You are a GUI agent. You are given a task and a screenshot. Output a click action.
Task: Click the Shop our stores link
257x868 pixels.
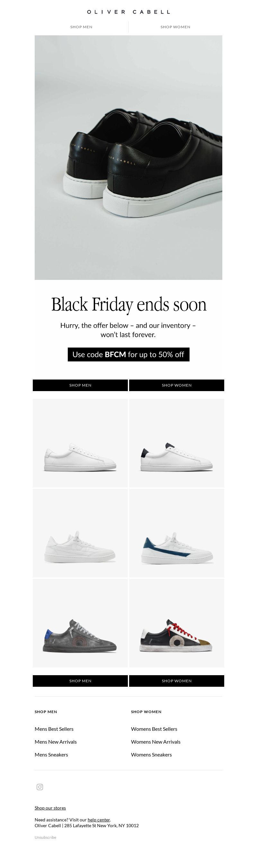tap(50, 808)
